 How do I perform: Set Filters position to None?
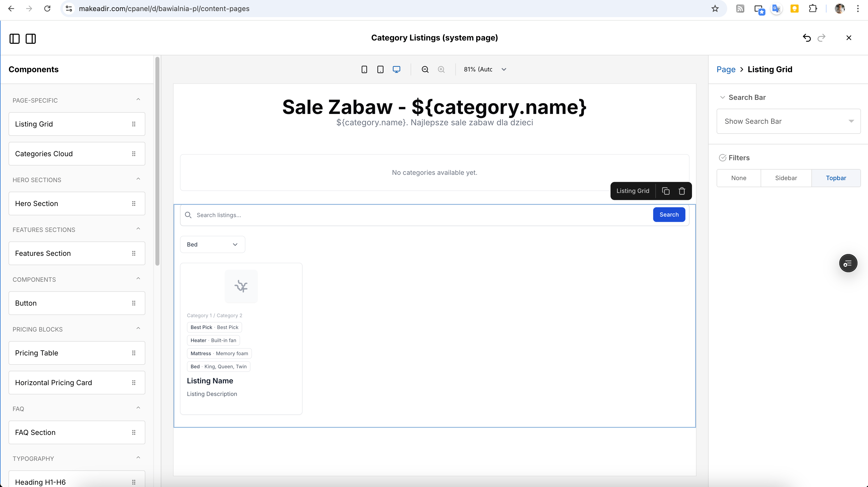coord(739,178)
